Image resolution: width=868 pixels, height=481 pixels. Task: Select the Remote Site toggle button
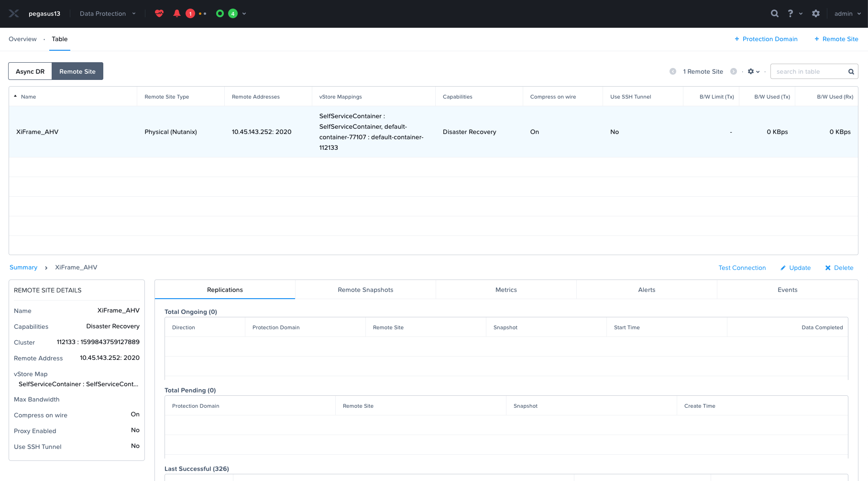(x=77, y=71)
